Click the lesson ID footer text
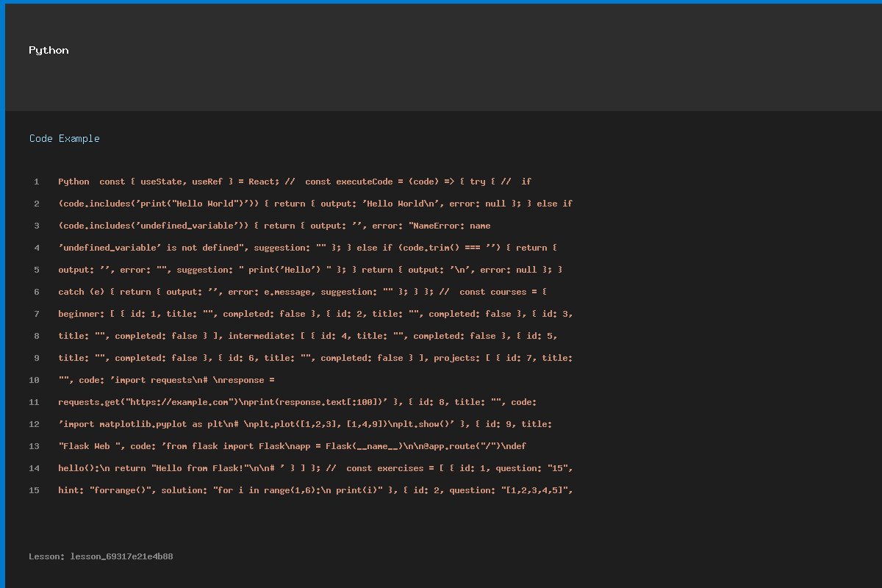 tap(101, 556)
